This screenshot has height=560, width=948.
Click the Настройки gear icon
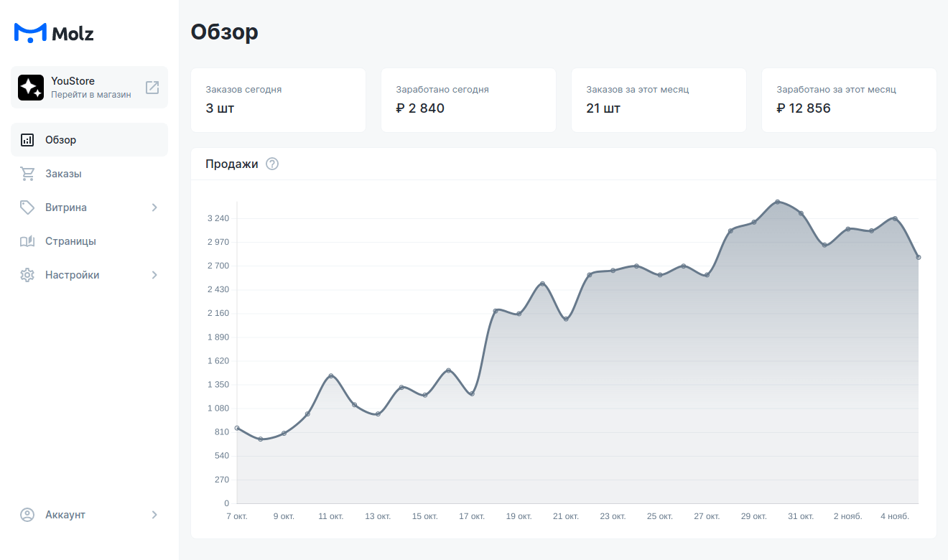[x=27, y=275]
